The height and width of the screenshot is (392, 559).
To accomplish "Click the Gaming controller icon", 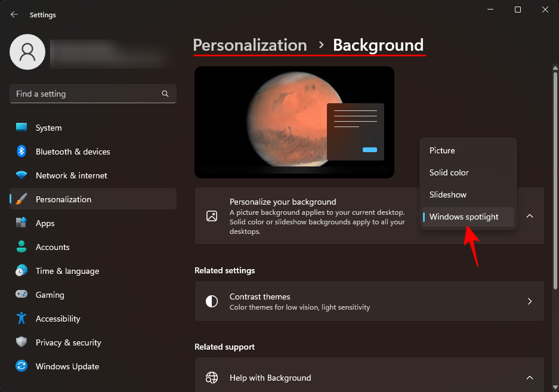I will coord(21,294).
